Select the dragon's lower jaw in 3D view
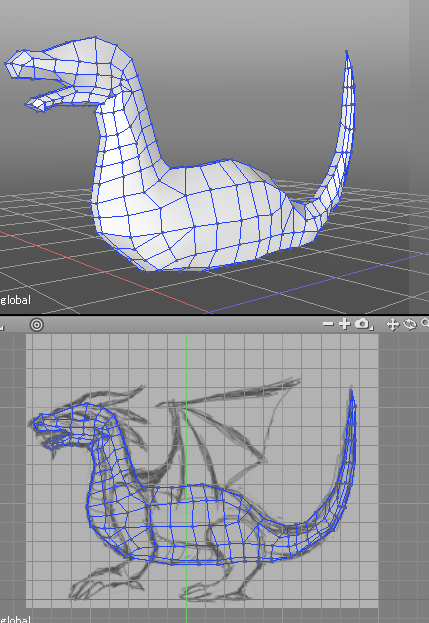The height and width of the screenshot is (623, 429). click(x=52, y=99)
